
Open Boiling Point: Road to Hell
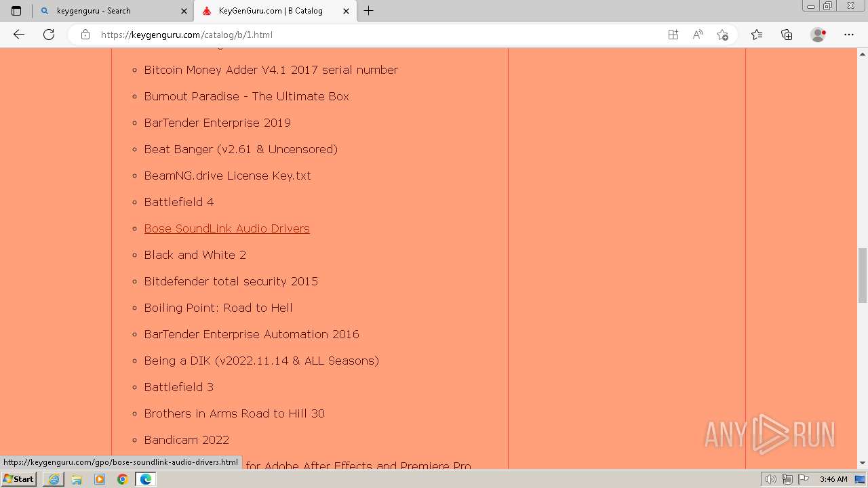(218, 308)
